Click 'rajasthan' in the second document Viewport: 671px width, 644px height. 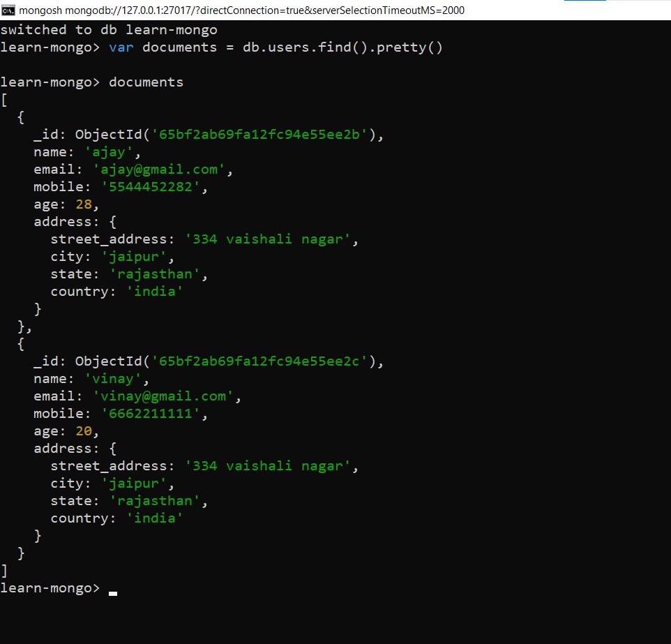154,502
